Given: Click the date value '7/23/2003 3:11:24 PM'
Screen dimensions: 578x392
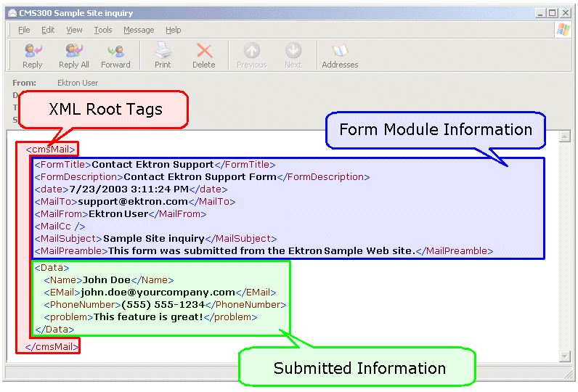Looking at the screenshot, I should tap(129, 189).
